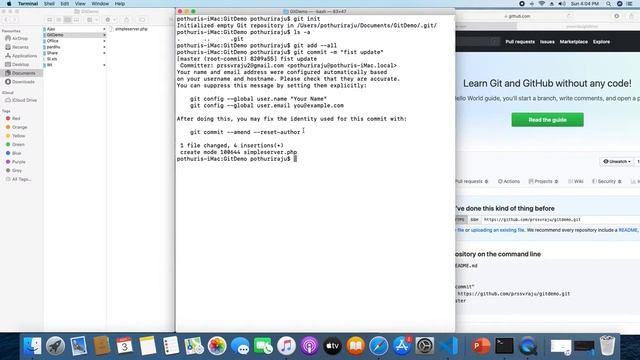
Task: Open Music icon in the Dock
Action: [286, 346]
